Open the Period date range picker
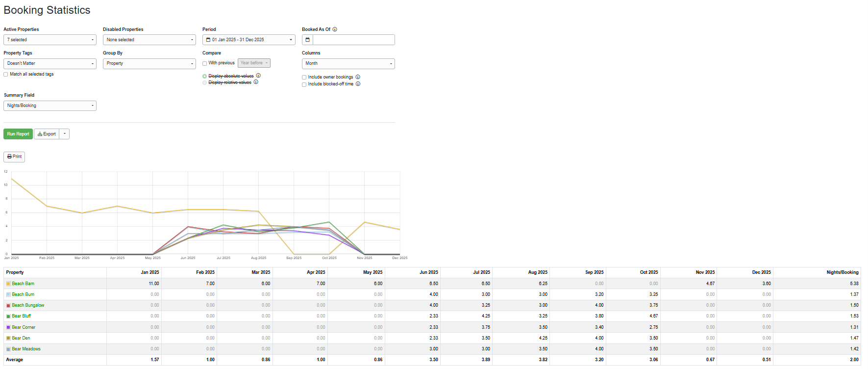Image resolution: width=868 pixels, height=370 pixels. pos(249,40)
